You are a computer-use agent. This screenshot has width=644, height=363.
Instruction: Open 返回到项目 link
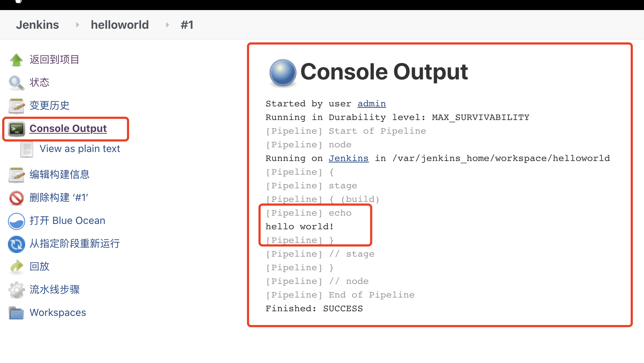pos(54,60)
